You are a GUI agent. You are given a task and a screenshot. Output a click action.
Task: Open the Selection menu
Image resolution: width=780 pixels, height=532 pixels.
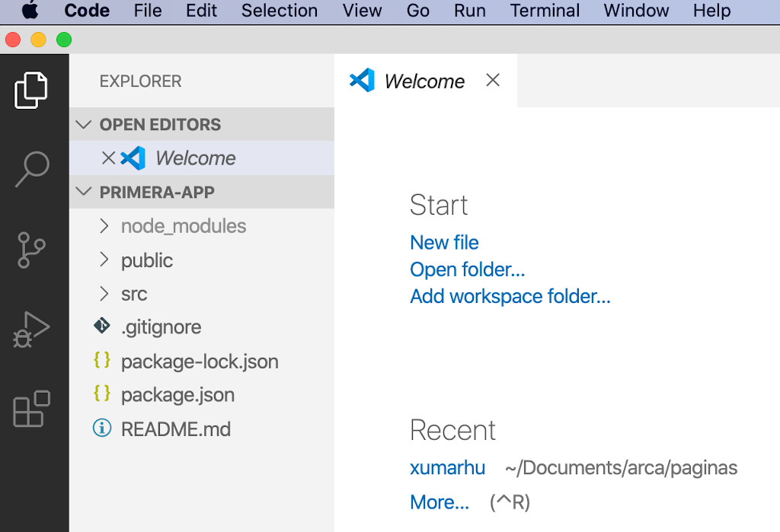(x=279, y=11)
